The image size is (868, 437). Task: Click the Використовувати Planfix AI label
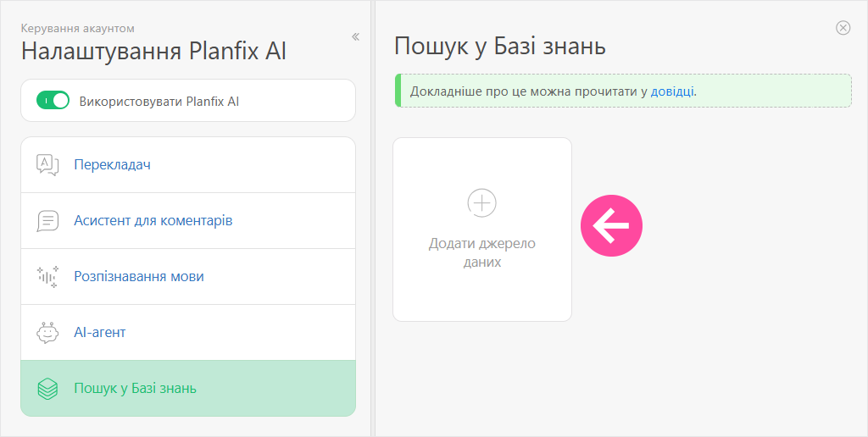pos(159,101)
